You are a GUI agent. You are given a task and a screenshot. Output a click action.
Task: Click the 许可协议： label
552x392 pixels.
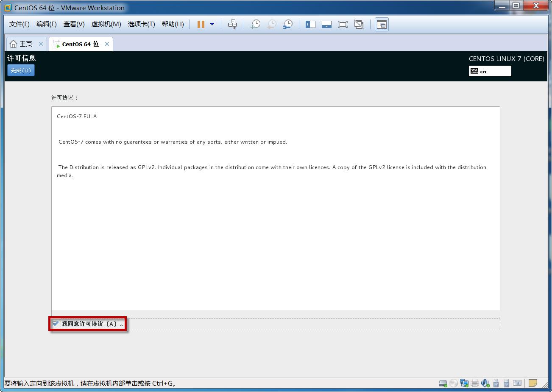click(x=65, y=97)
